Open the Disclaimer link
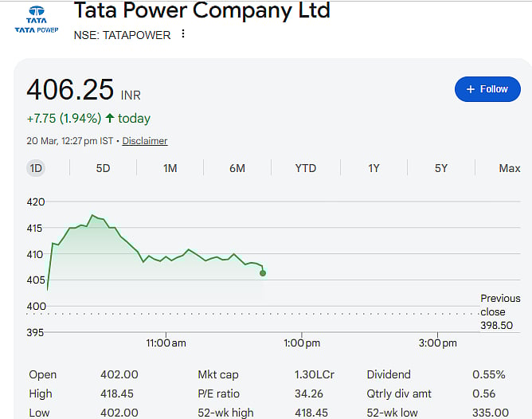Viewport: 532px width, 419px height. 145,141
